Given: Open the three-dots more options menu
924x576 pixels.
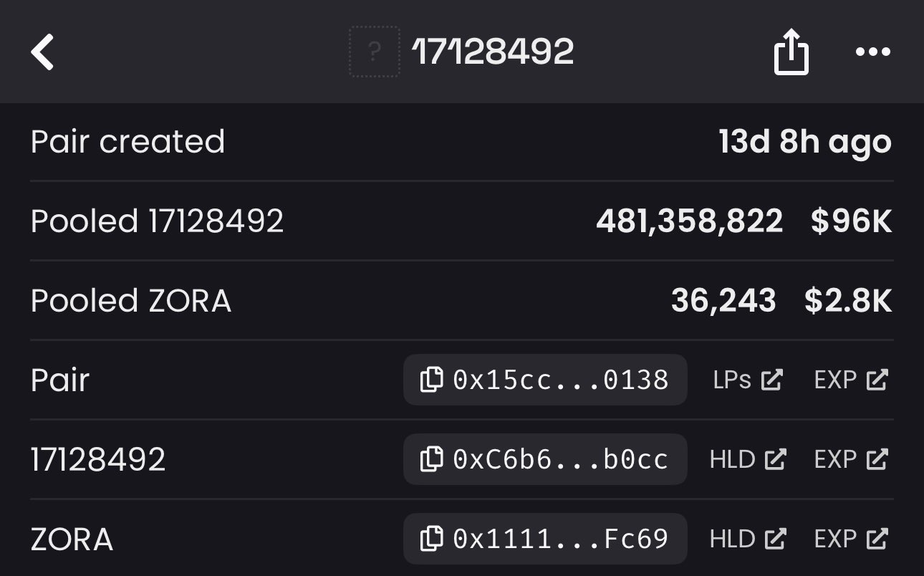Looking at the screenshot, I should (873, 52).
